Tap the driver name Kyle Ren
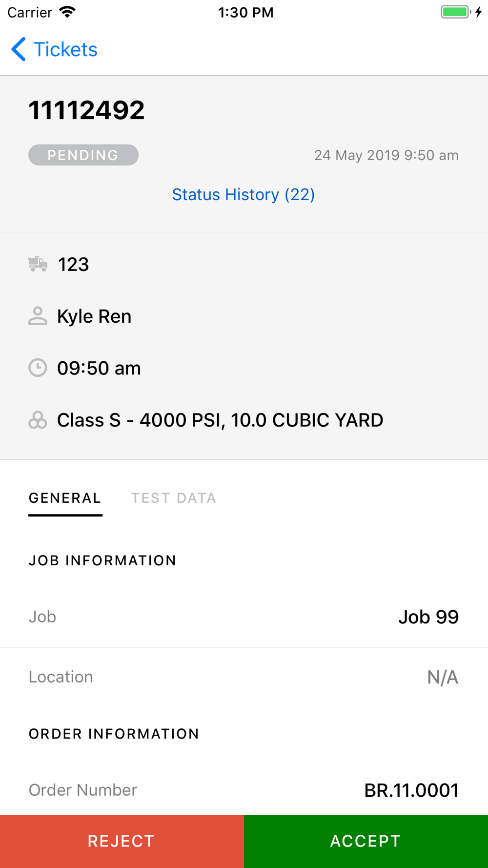The image size is (488, 868). 94,316
